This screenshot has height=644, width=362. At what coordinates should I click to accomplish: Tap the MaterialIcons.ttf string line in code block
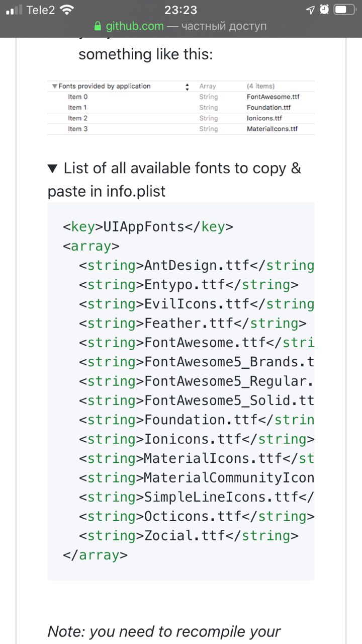coord(197,458)
